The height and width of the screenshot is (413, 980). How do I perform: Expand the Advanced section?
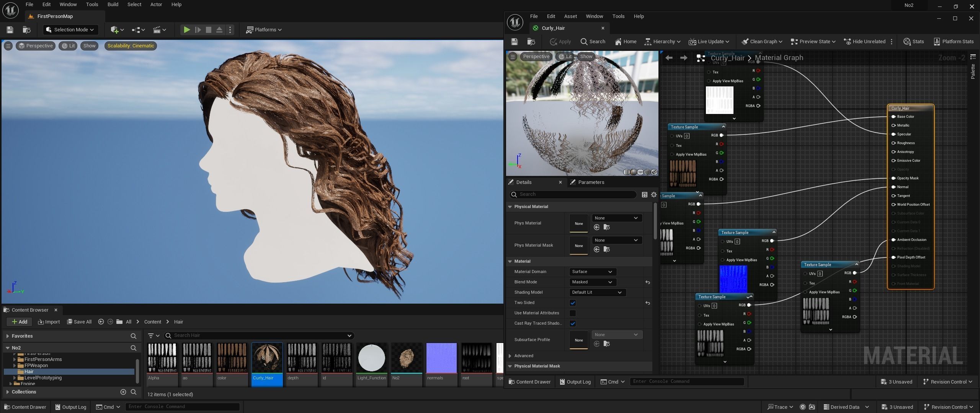510,356
